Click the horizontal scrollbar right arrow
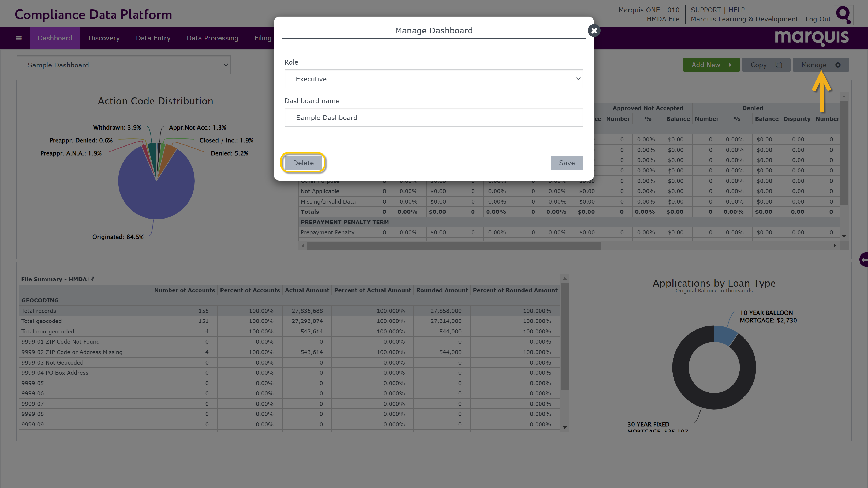 [835, 246]
